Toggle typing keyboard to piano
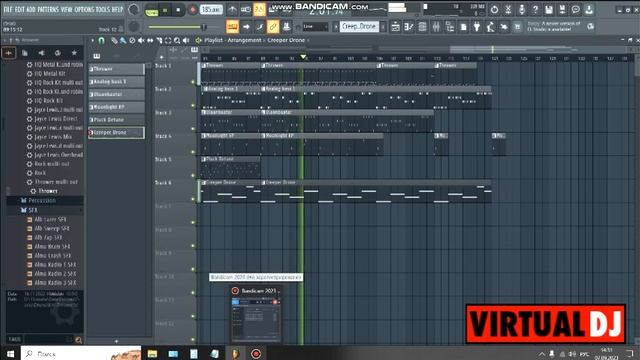This screenshot has height=360, width=640. click(x=232, y=27)
